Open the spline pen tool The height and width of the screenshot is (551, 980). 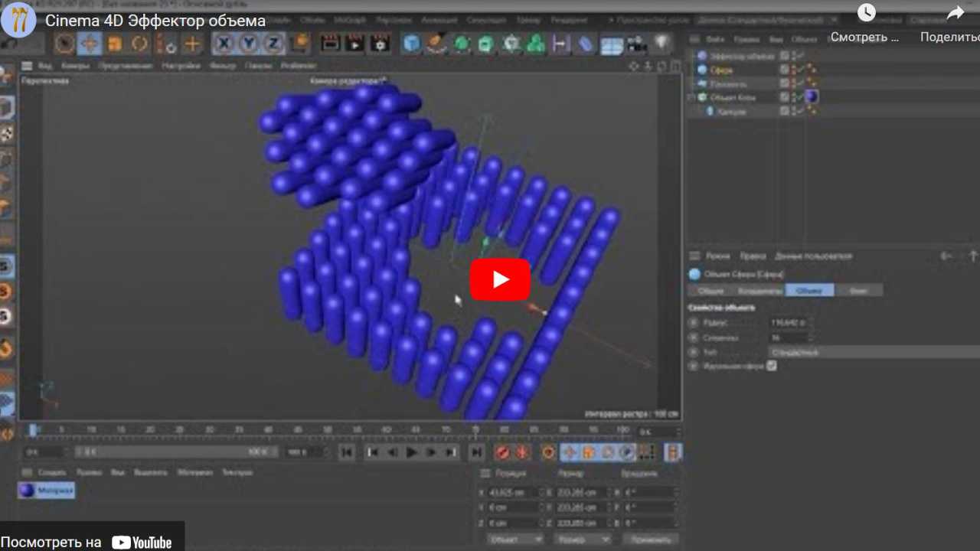tap(437, 44)
